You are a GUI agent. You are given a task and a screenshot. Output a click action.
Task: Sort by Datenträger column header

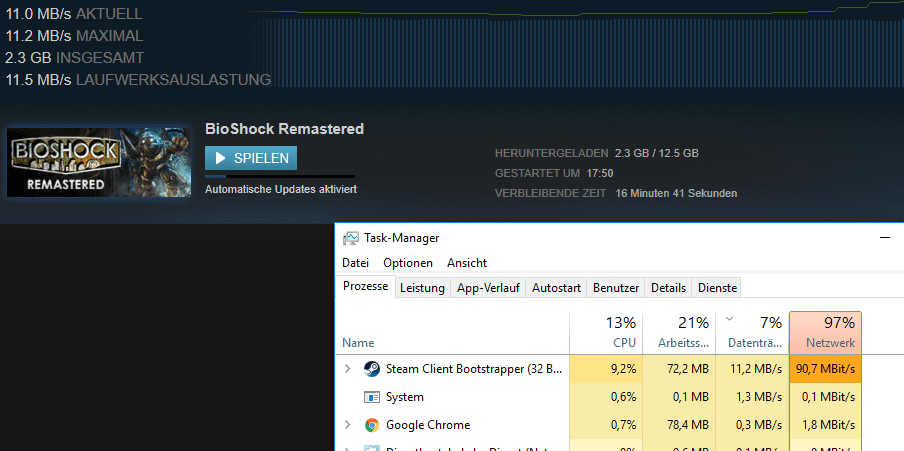click(x=752, y=333)
